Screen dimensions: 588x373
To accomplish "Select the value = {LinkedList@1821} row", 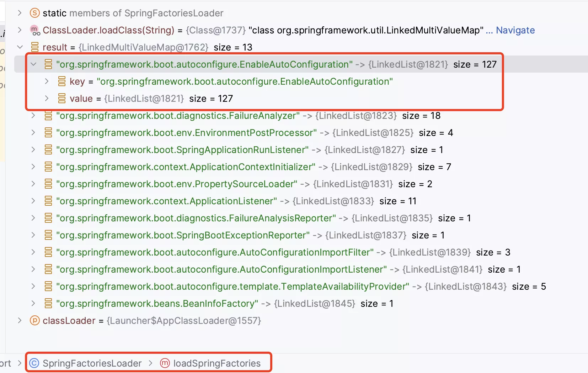I will coord(151,99).
